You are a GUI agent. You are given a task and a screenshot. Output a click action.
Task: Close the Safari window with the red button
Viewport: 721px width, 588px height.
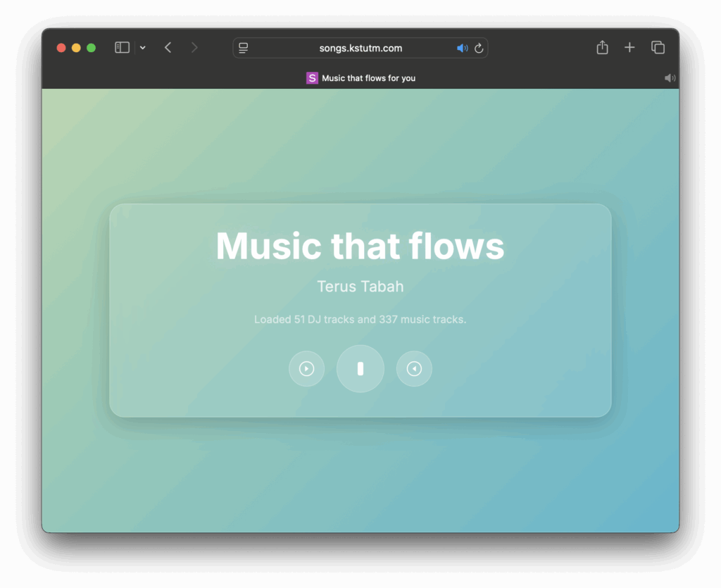pos(61,48)
